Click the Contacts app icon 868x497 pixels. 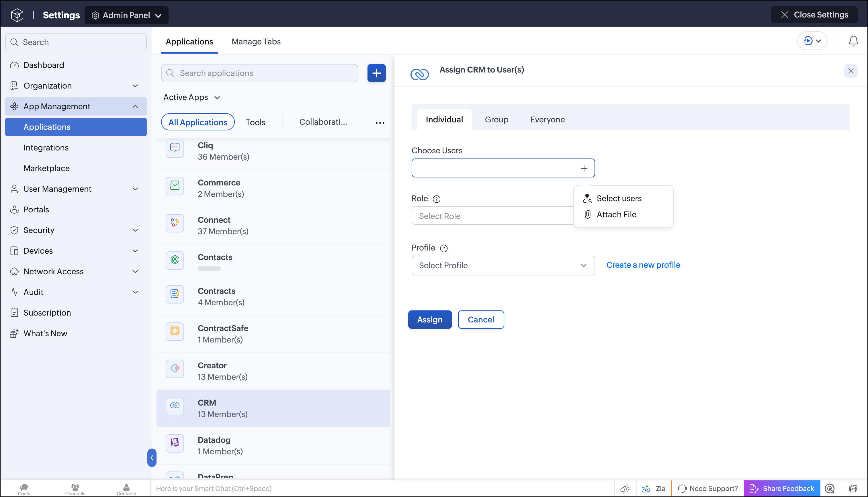click(175, 260)
